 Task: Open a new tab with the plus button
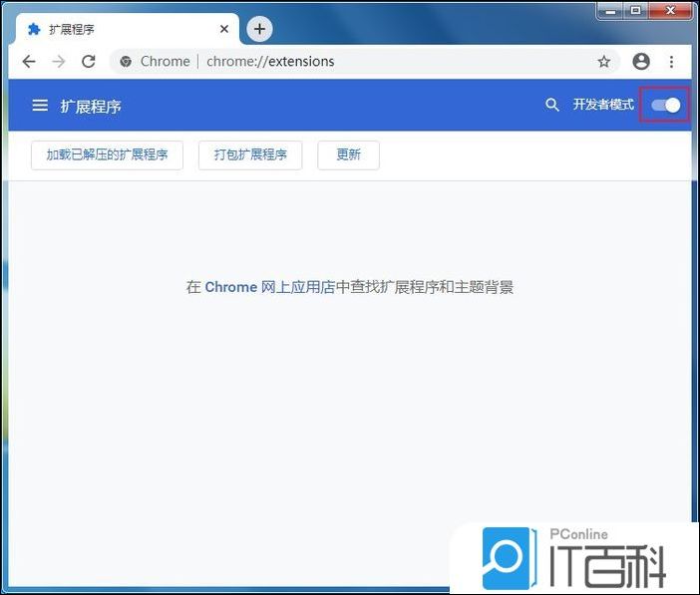pos(259,29)
